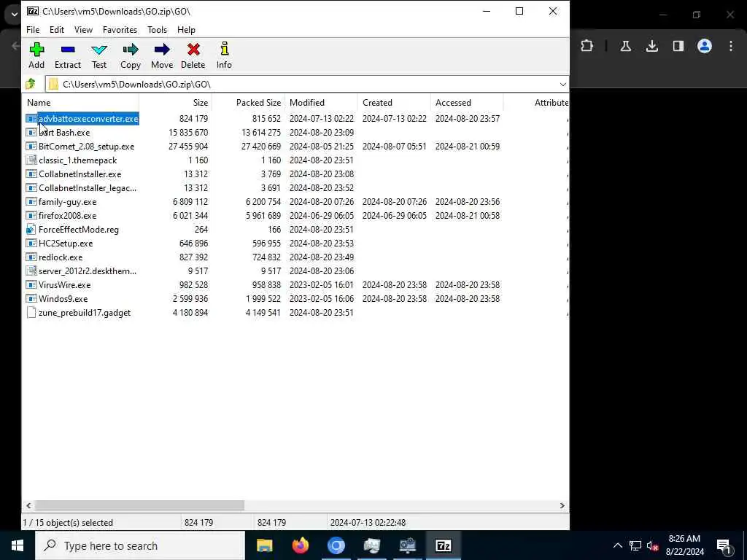Screen dimensions: 747x560
Task: Select classic_1.themepack file
Action: click(77, 160)
